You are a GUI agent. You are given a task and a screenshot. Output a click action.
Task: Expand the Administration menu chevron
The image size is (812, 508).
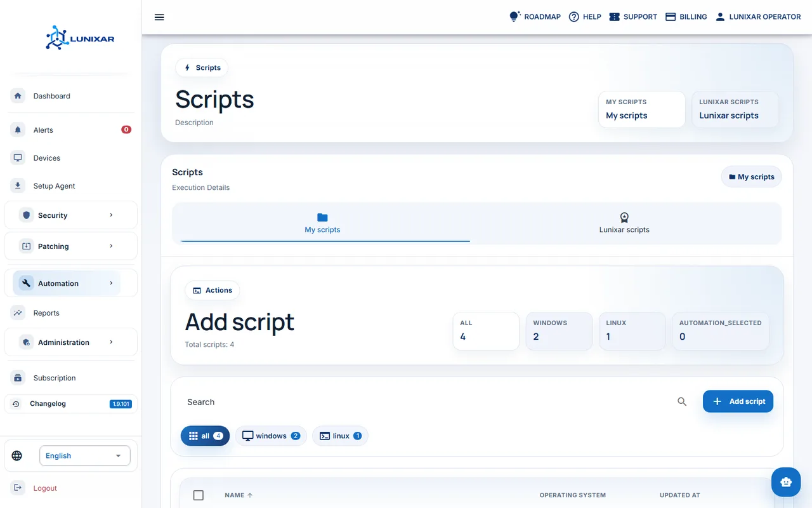click(111, 342)
